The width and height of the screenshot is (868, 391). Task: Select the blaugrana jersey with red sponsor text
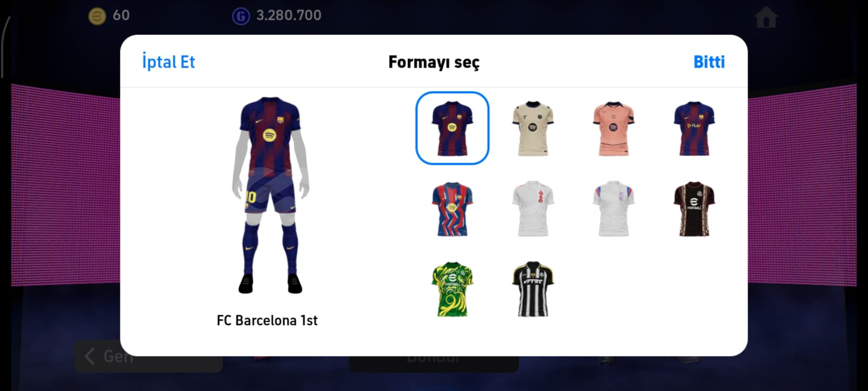click(694, 128)
